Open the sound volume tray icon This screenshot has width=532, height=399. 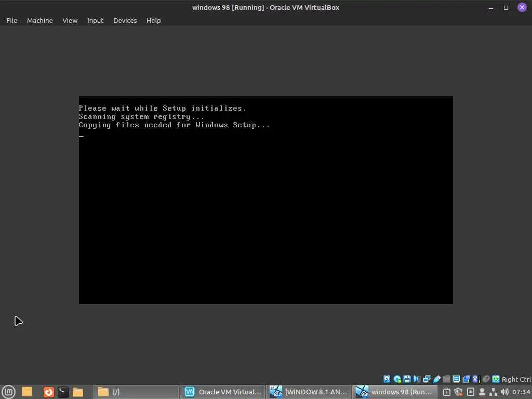(x=504, y=392)
